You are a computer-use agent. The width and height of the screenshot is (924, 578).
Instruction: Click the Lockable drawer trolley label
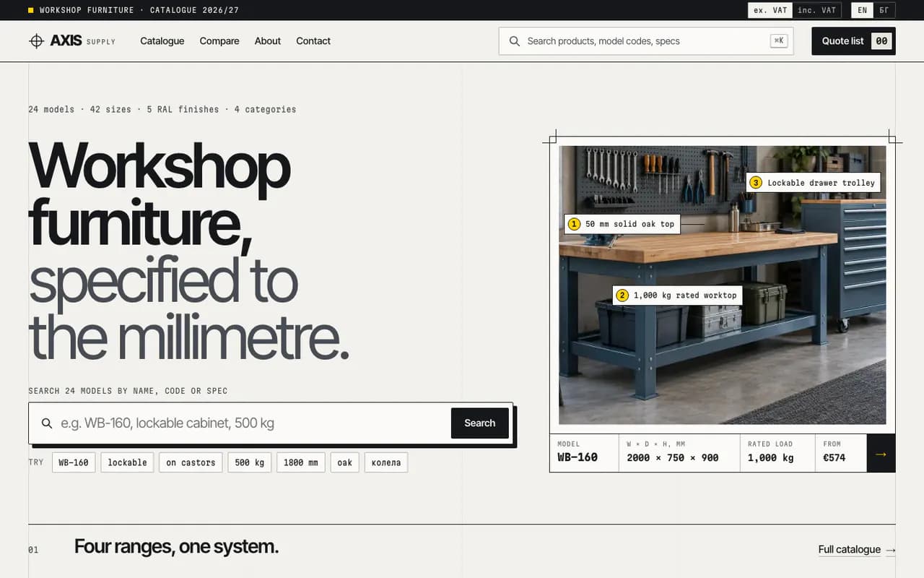[x=813, y=183]
